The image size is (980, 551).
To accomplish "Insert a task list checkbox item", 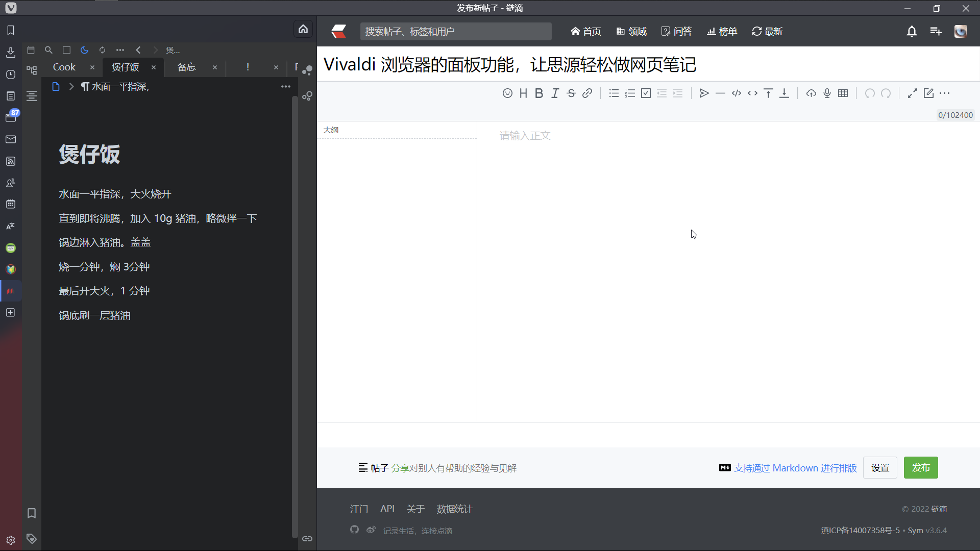I will point(646,93).
